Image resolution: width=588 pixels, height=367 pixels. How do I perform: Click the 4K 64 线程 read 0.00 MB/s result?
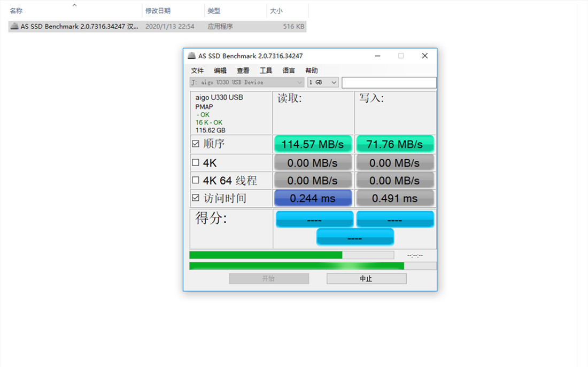coord(313,181)
